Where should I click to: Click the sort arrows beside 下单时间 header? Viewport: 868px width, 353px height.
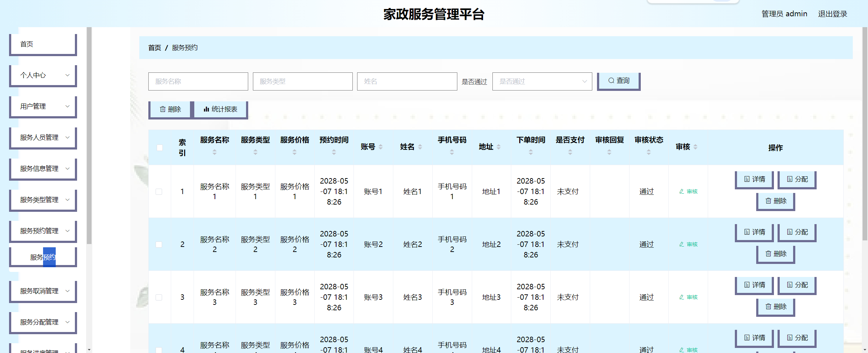(530, 152)
